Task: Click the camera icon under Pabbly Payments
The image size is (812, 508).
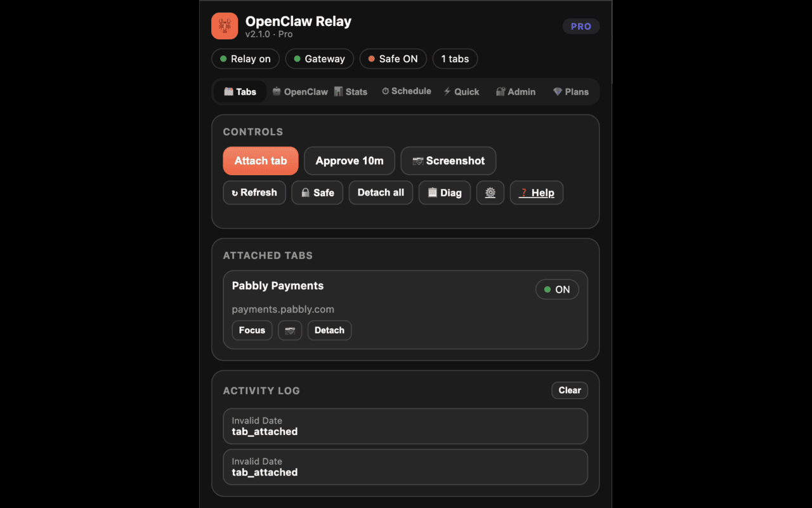Action: (290, 330)
